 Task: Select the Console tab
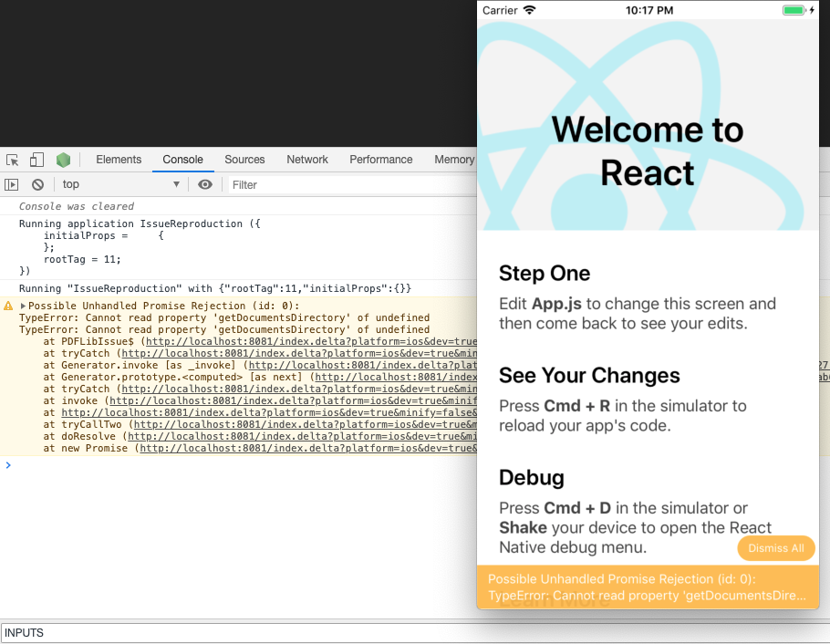point(182,160)
